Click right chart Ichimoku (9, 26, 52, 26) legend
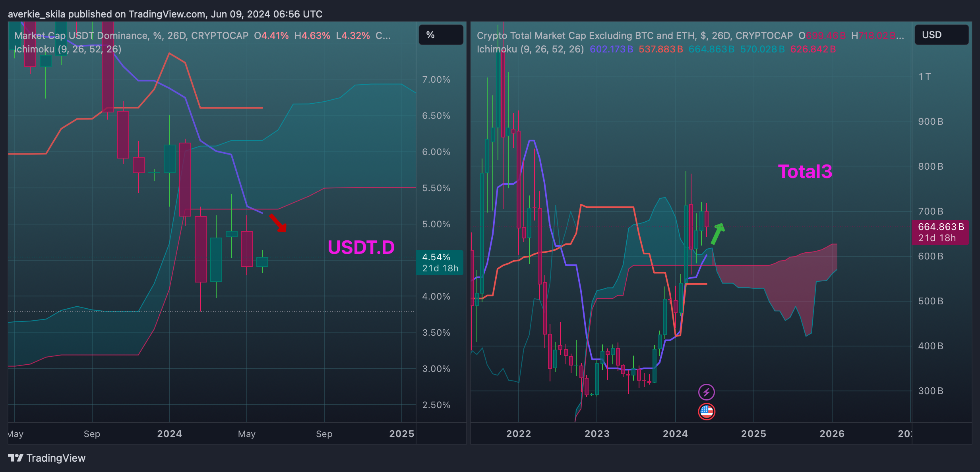Image resolution: width=980 pixels, height=472 pixels. pos(531,49)
